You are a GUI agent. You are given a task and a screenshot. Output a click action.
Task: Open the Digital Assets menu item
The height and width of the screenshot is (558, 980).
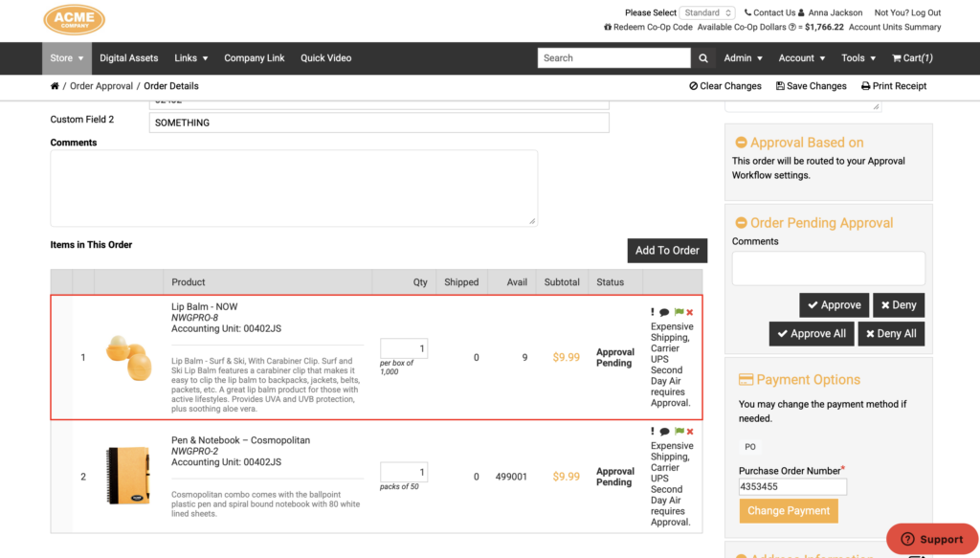[x=129, y=58]
